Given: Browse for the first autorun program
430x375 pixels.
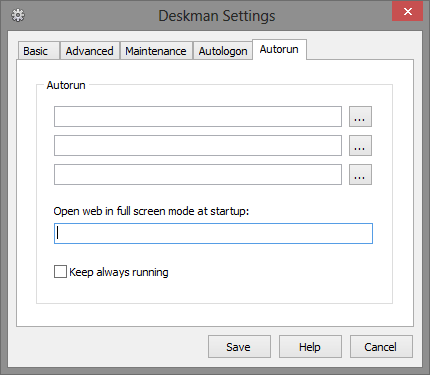Looking at the screenshot, I should click(x=360, y=117).
